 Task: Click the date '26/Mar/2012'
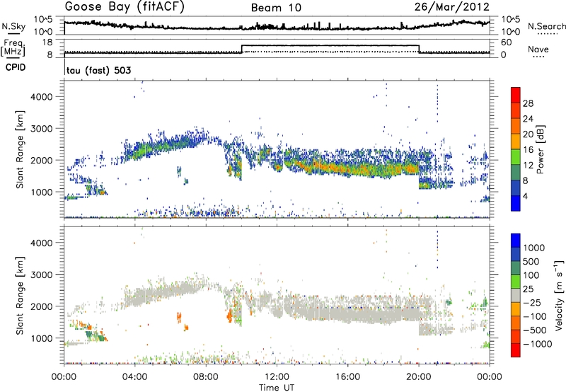(451, 7)
